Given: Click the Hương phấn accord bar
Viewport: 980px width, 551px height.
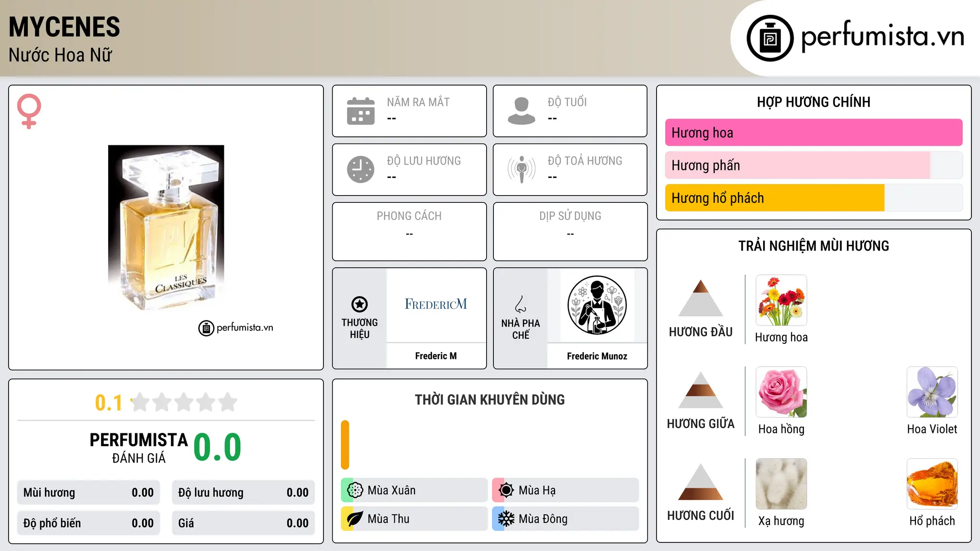Looking at the screenshot, I should point(813,165).
